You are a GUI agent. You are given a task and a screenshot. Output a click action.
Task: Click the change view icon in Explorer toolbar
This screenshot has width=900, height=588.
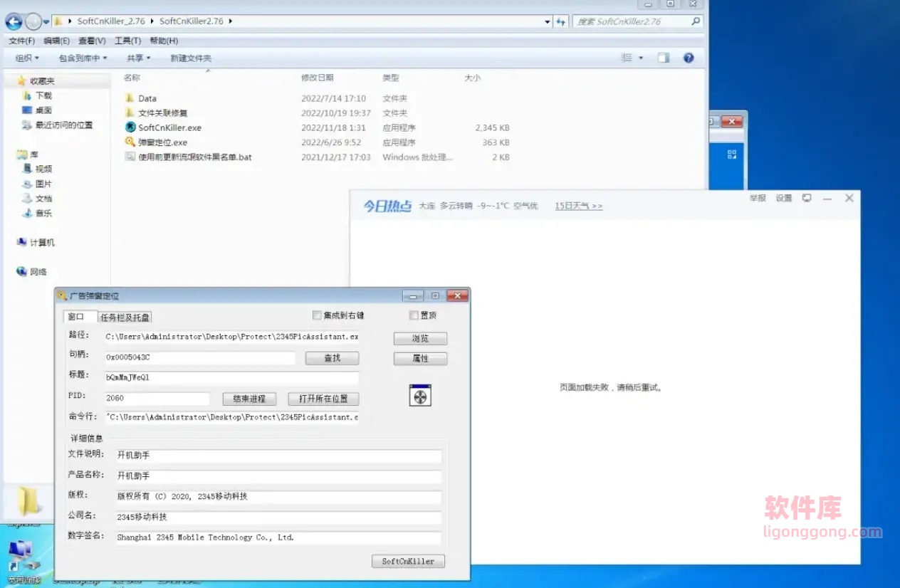click(627, 58)
